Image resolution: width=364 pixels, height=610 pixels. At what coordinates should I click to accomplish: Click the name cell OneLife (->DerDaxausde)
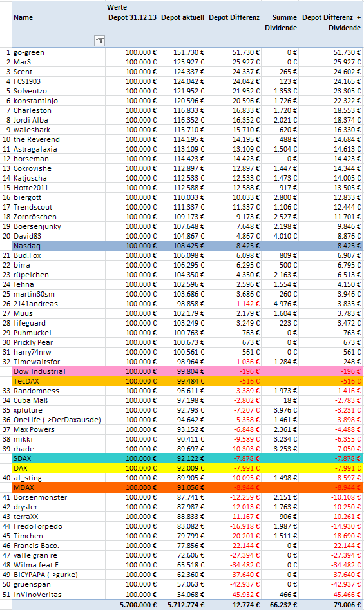pyautogui.click(x=57, y=420)
